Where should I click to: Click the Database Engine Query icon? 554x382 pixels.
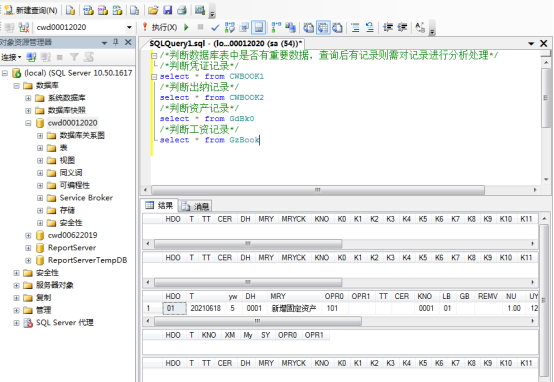point(70,10)
